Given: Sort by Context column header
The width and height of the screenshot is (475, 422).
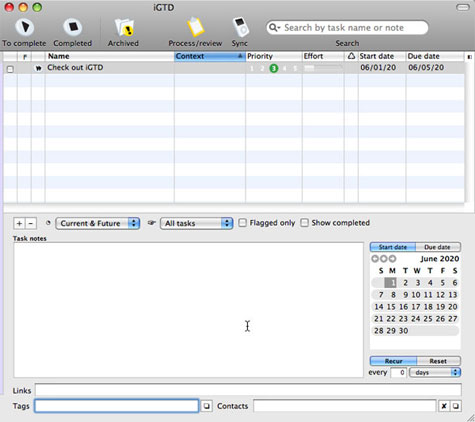Looking at the screenshot, I should 210,56.
